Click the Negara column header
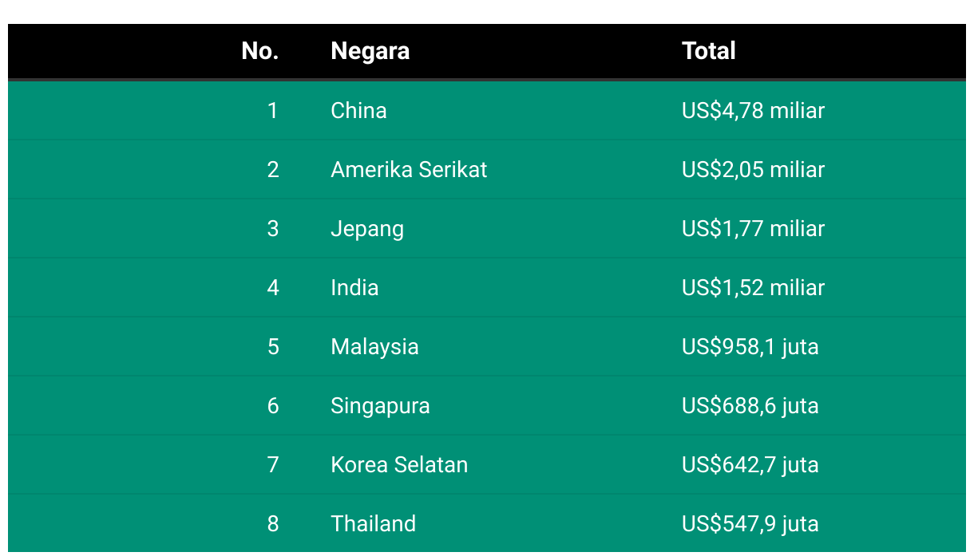 (x=370, y=51)
